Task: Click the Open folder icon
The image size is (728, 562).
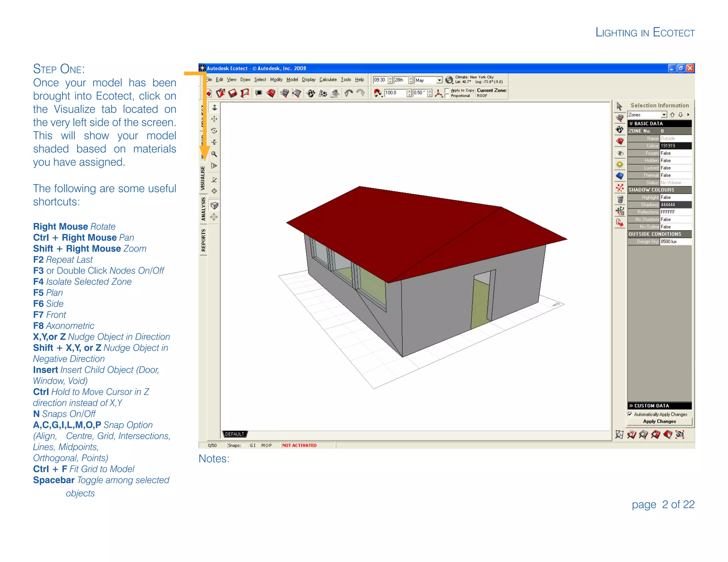Action: pyautogui.click(x=221, y=93)
